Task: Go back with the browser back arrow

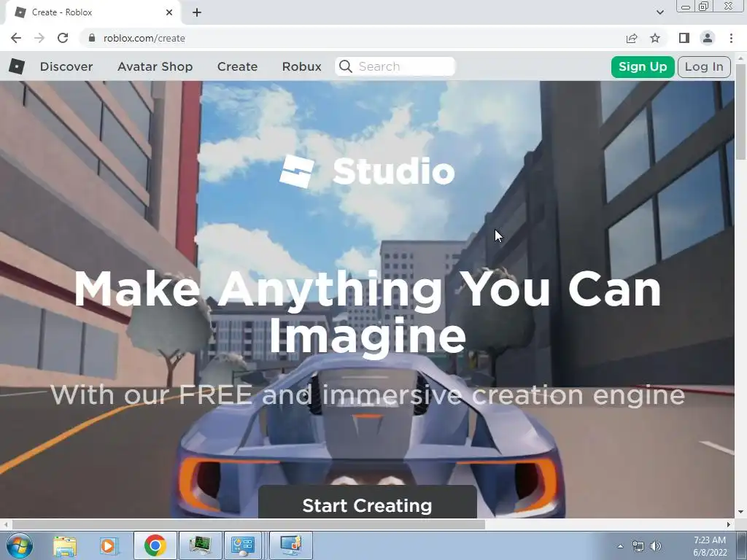Action: (x=16, y=38)
